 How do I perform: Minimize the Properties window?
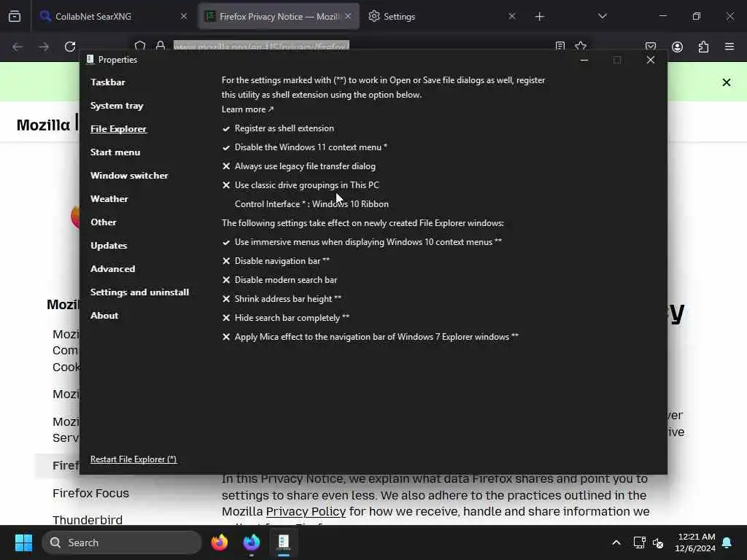click(x=584, y=60)
